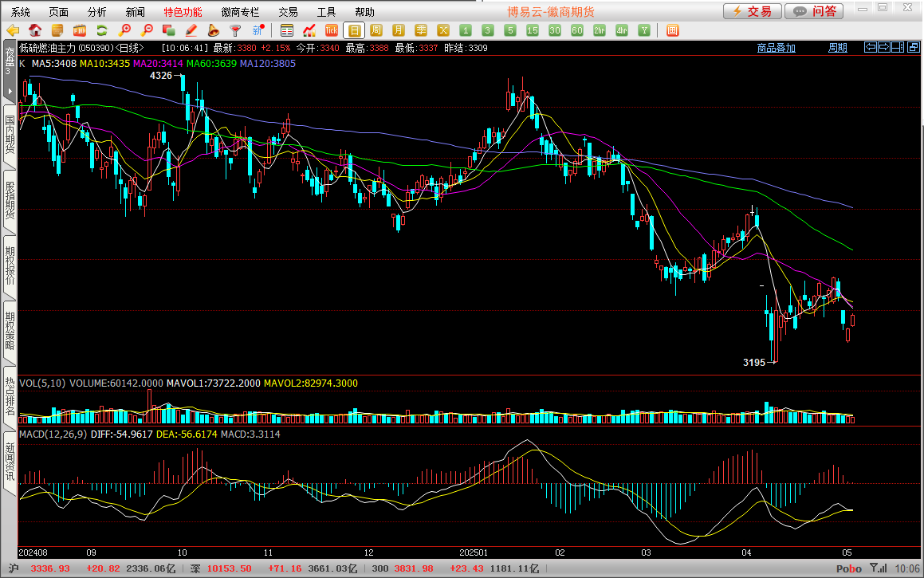Open 股指期货 side tab
The width and height of the screenshot is (924, 578).
click(10, 200)
